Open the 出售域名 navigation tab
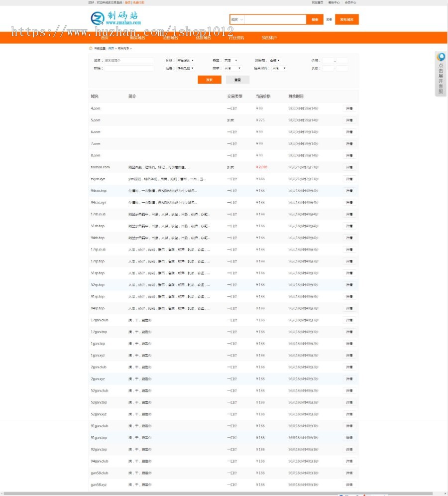Screen dimensions: 448x496 (170, 38)
